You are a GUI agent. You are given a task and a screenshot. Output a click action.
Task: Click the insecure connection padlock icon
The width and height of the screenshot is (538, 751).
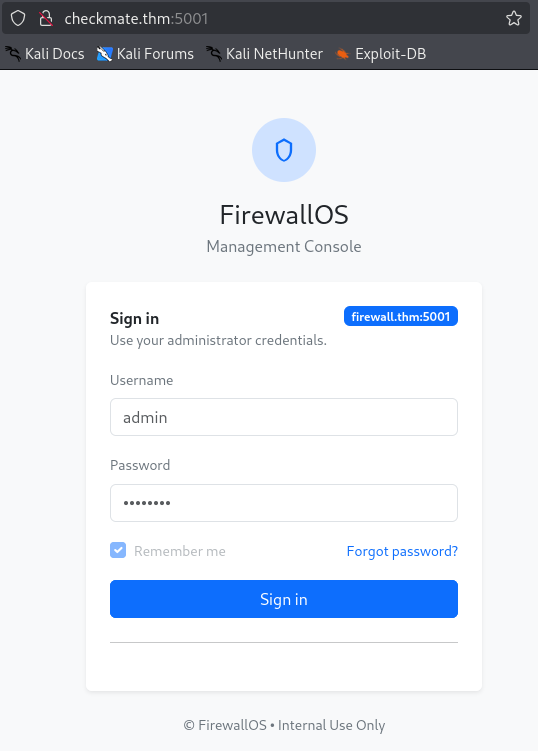46,19
